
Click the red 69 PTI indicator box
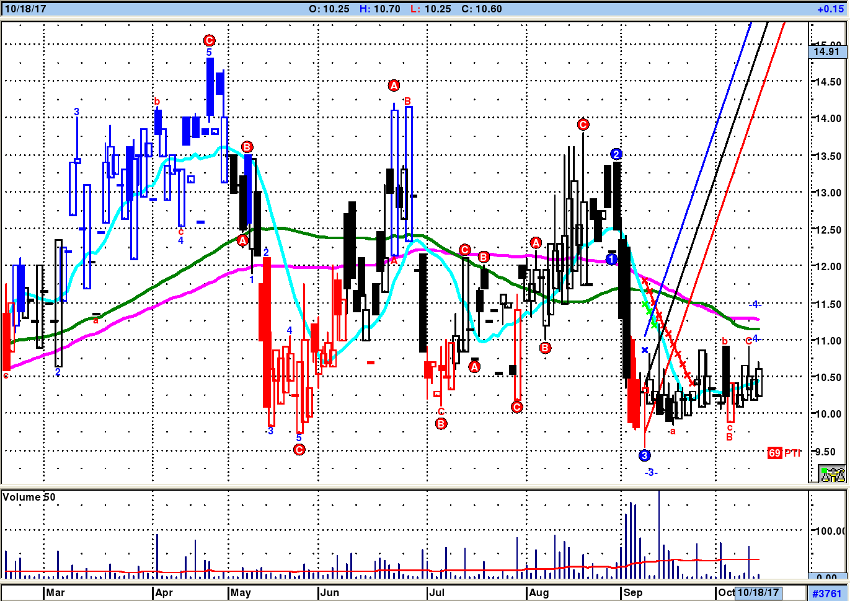click(774, 453)
